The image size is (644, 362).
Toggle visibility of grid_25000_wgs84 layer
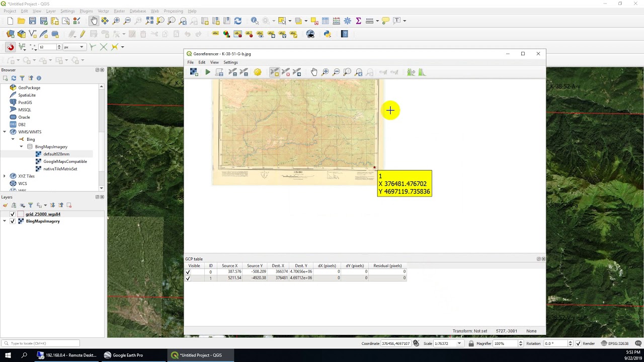click(12, 214)
